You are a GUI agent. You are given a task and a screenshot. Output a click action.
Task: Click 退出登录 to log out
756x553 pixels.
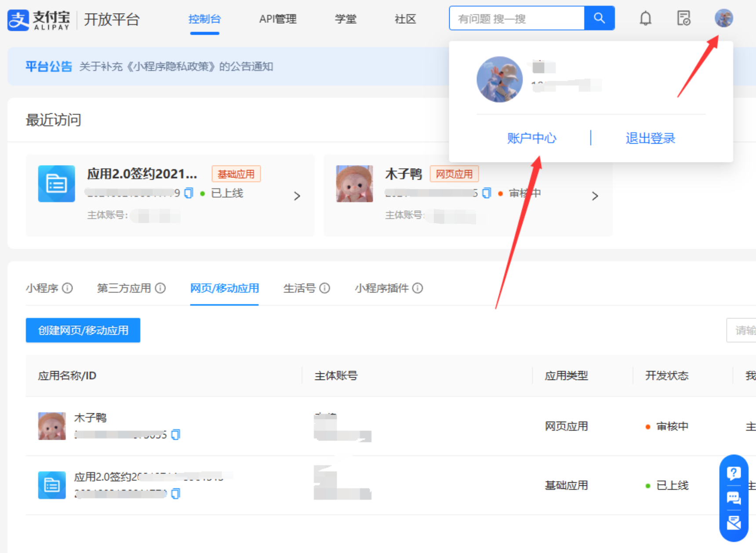[650, 138]
